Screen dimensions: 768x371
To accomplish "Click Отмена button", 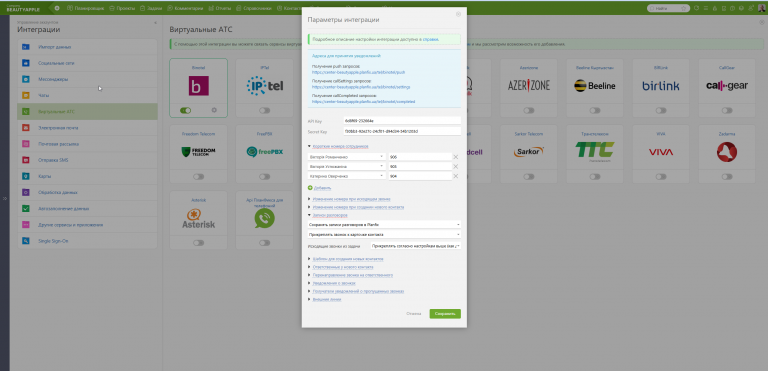I will click(413, 314).
